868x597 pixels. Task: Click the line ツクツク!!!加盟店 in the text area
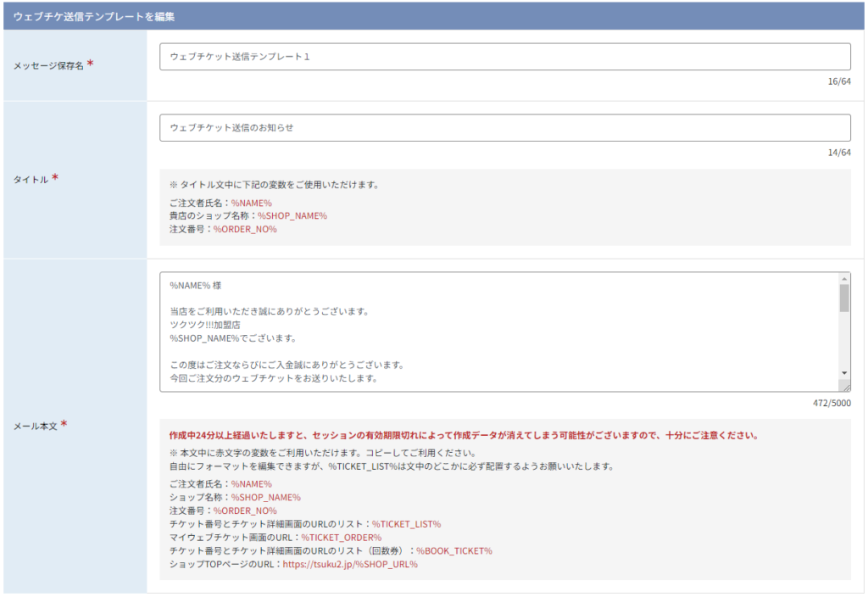205,325
